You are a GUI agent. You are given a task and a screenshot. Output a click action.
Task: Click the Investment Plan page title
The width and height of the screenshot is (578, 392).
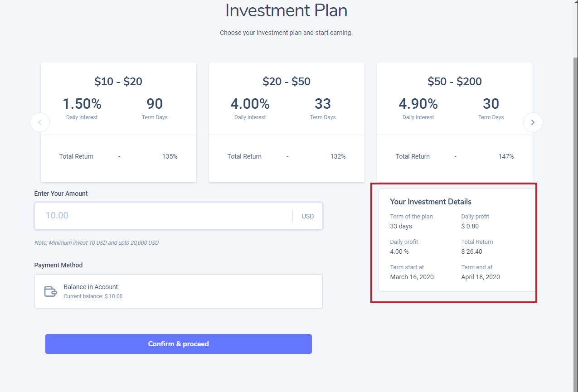click(x=287, y=11)
